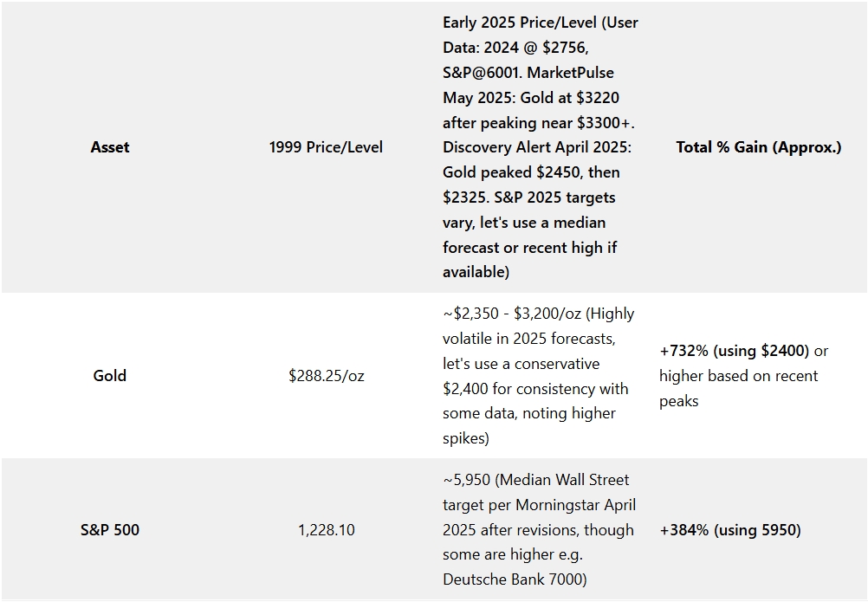Select the Gold row label
The height and width of the screenshot is (602, 868).
[110, 376]
